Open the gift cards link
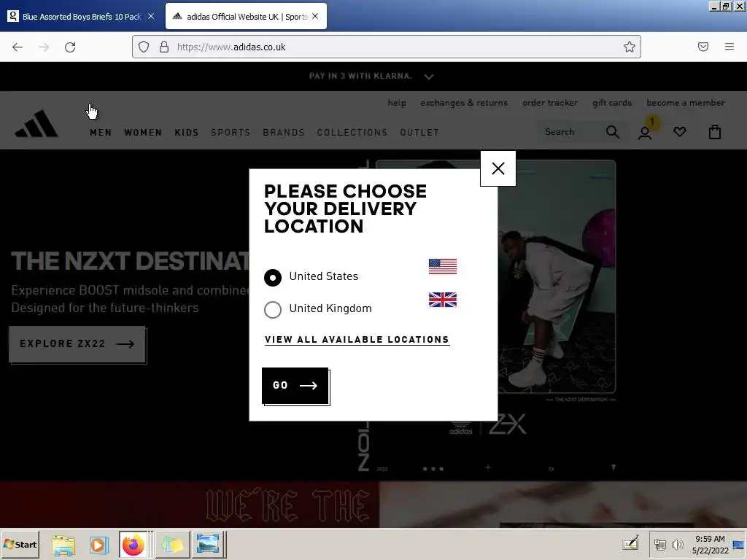The image size is (747, 560). [612, 103]
